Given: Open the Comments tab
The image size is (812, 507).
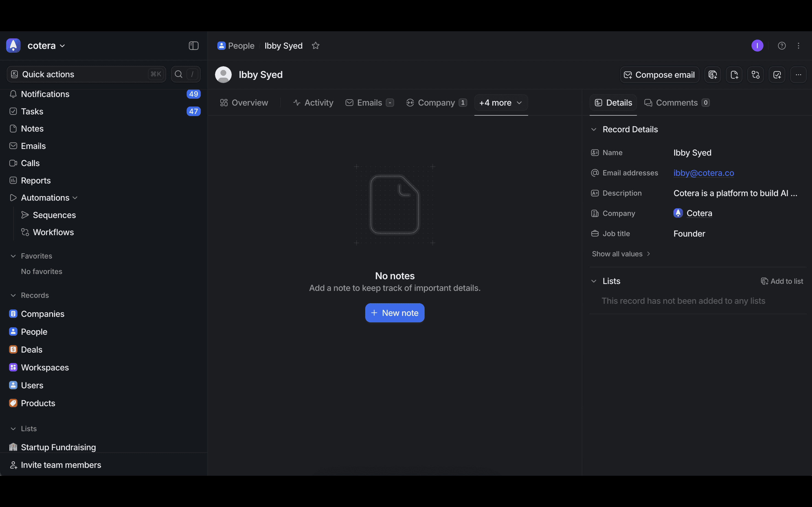Looking at the screenshot, I should tap(676, 103).
